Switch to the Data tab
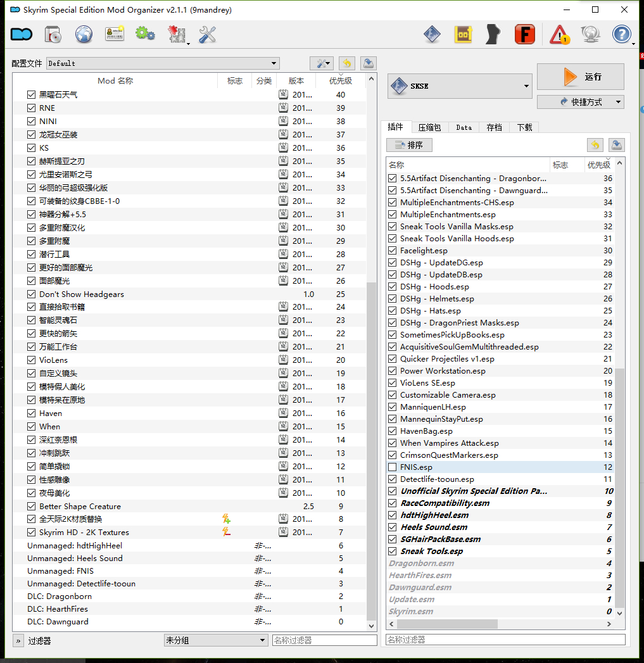644x663 pixels. (464, 127)
